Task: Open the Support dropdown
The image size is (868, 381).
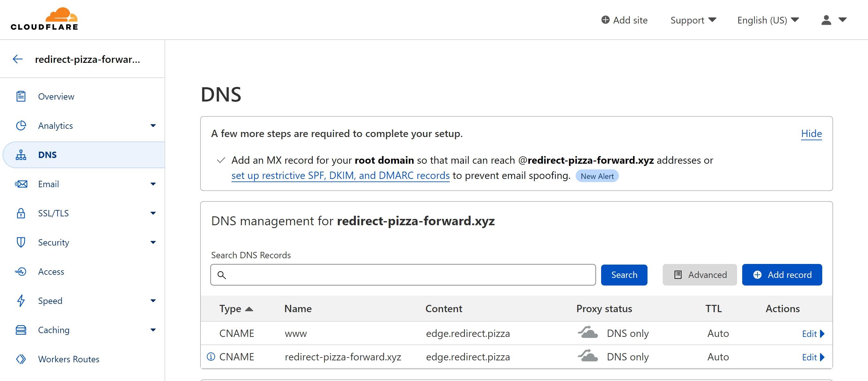Action: [693, 20]
